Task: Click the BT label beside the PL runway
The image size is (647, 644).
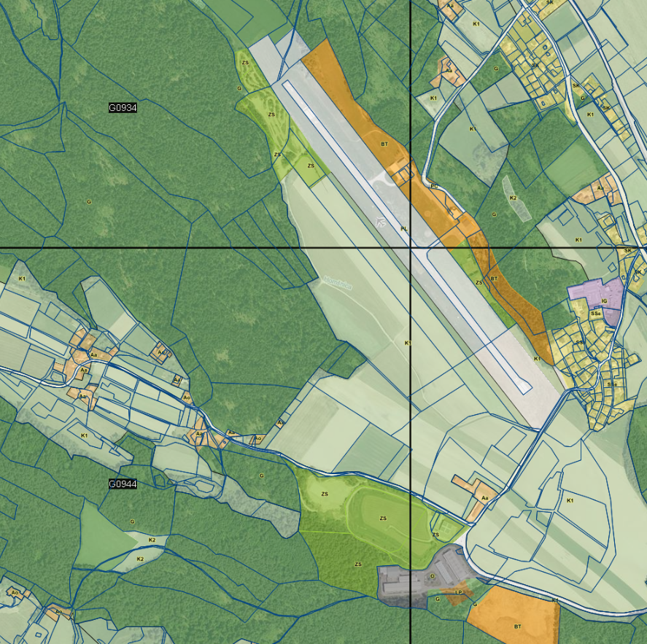Action: pos(384,144)
